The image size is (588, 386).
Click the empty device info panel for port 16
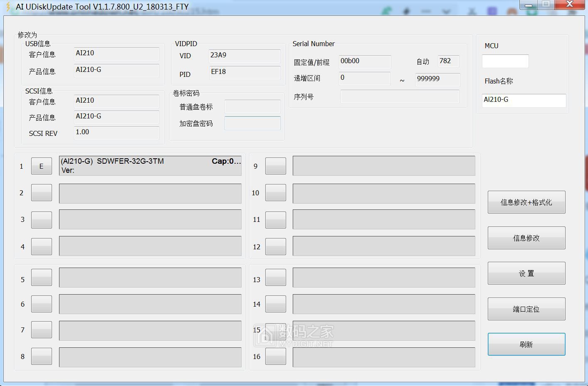(384, 357)
